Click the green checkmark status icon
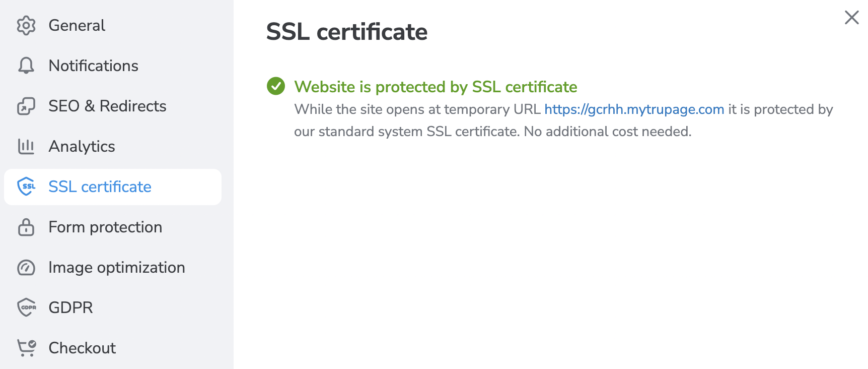 275,87
